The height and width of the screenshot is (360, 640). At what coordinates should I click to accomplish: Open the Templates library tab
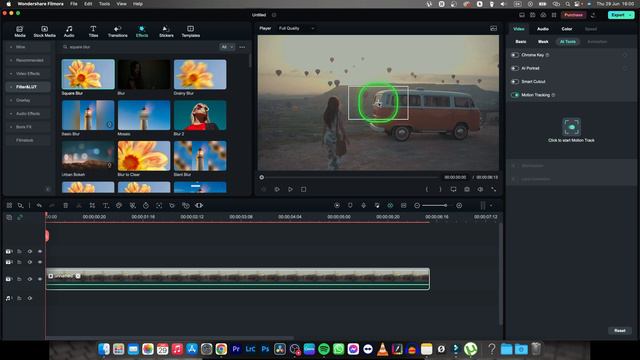point(191,31)
